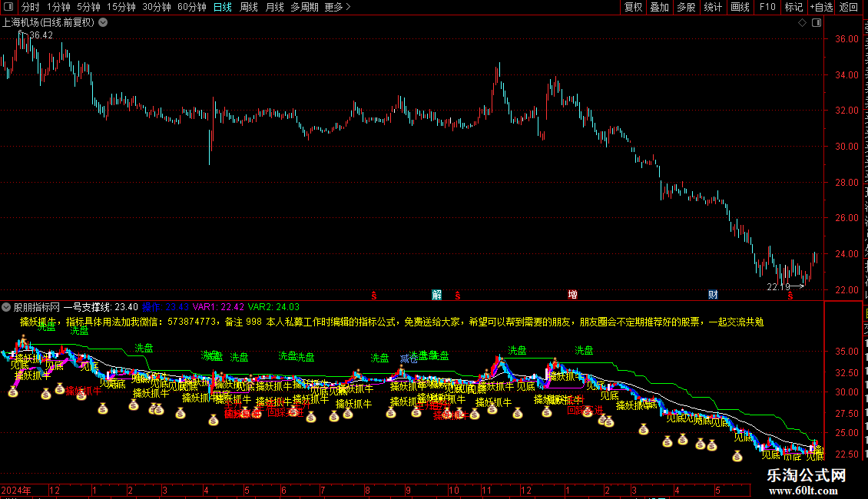
Task: Expand the 股朋指标网 indicator dropdown
Action: [x=6, y=307]
